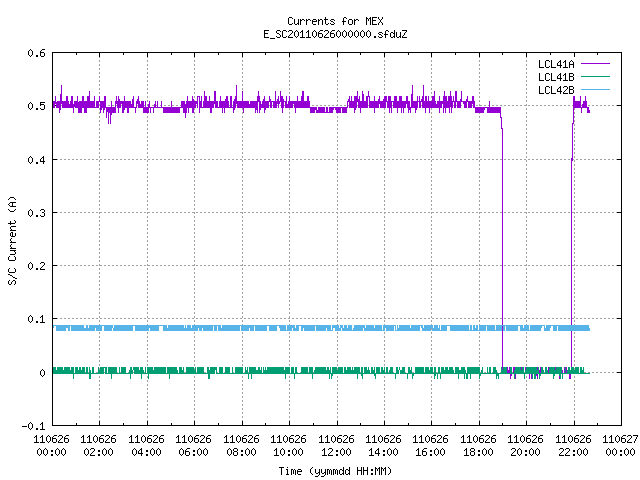The width and height of the screenshot is (640, 480).
Task: Click the 'S/C Current (A)' y-axis label
Action: click(x=12, y=240)
